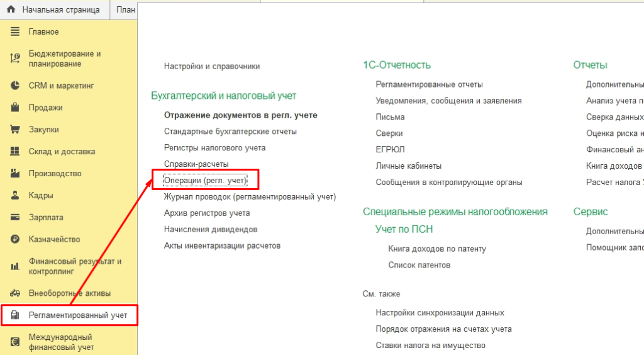Click the Склад и доставка boxes icon
The height and width of the screenshot is (355, 644).
click(15, 151)
